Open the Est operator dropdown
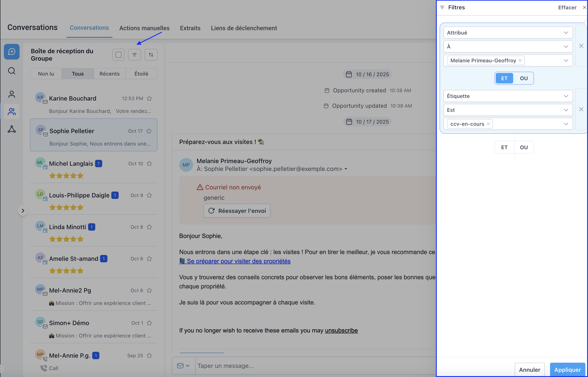The width and height of the screenshot is (588, 377). point(508,110)
